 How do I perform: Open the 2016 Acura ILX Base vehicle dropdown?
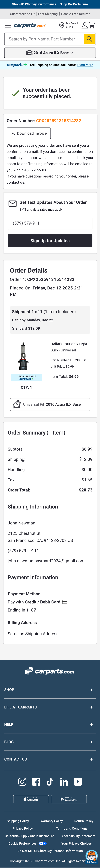coord(50,53)
